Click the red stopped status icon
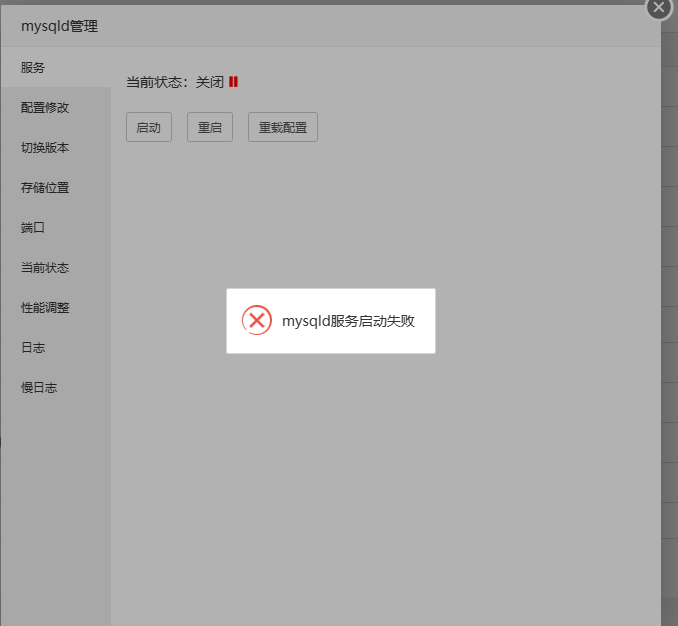The height and width of the screenshot is (626, 678). (x=233, y=82)
